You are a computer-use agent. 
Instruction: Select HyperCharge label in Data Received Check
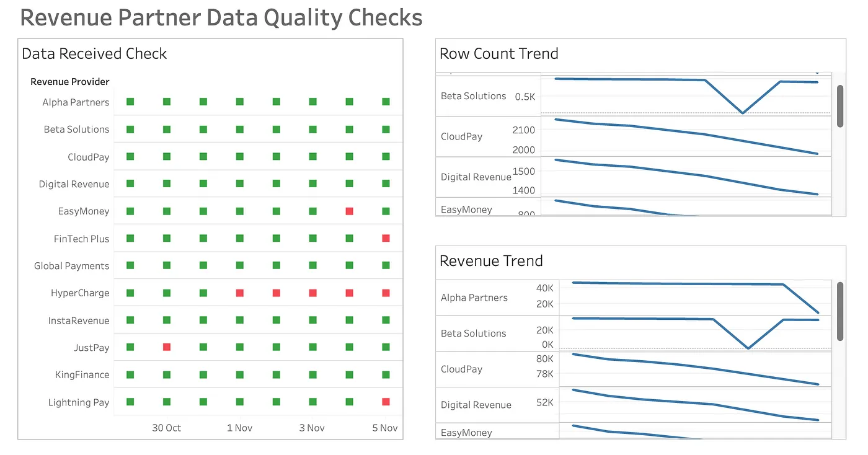point(80,293)
